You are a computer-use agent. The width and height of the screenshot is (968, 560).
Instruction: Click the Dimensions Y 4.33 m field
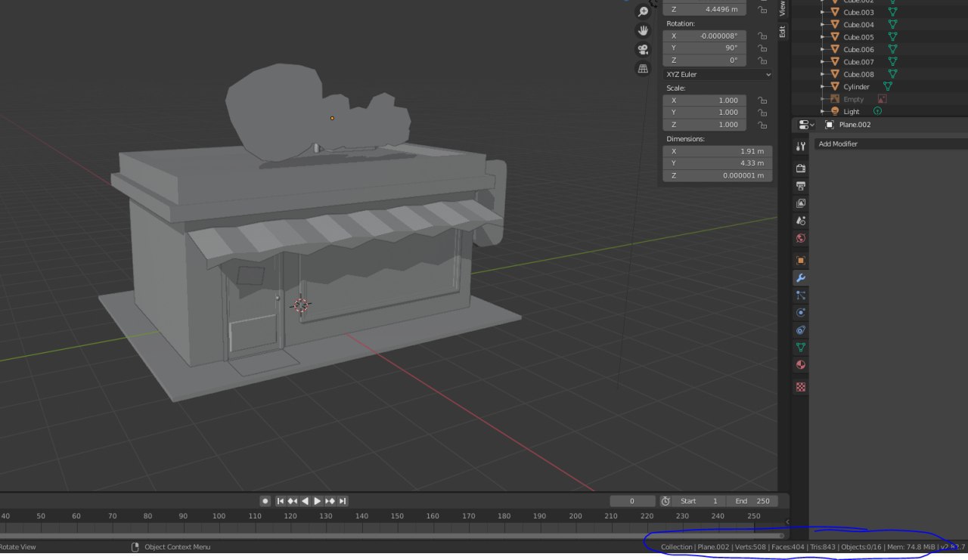click(718, 163)
